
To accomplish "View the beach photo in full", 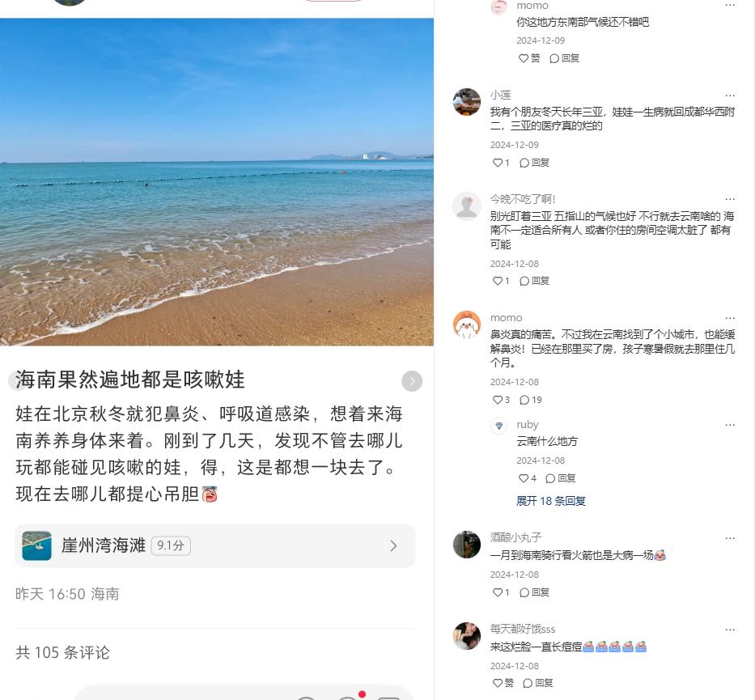I will point(217,182).
